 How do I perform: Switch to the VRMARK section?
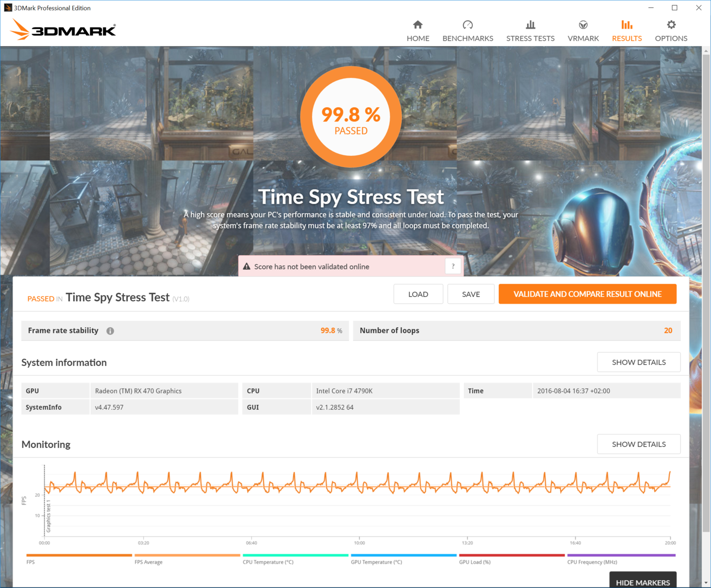click(x=583, y=31)
